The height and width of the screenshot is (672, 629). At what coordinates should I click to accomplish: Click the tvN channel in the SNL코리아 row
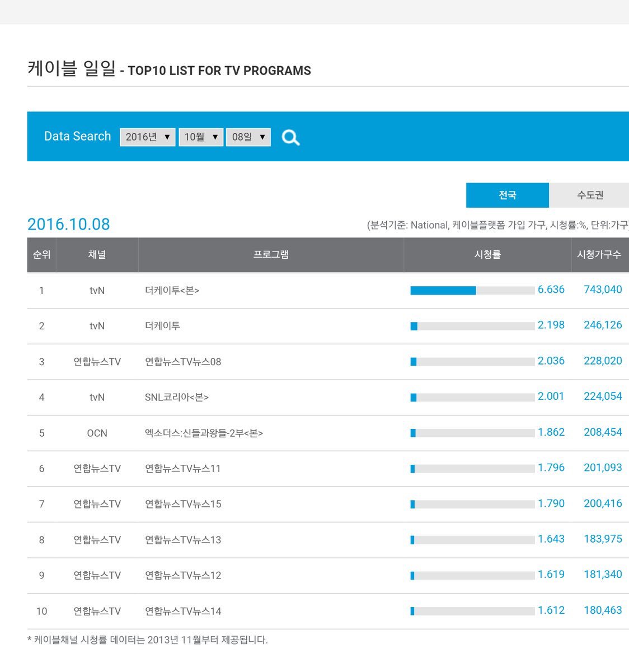97,397
